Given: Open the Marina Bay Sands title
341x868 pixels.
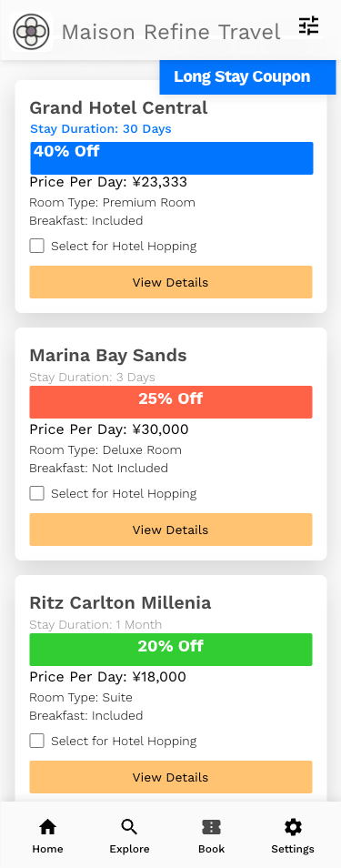Looking at the screenshot, I should (108, 356).
